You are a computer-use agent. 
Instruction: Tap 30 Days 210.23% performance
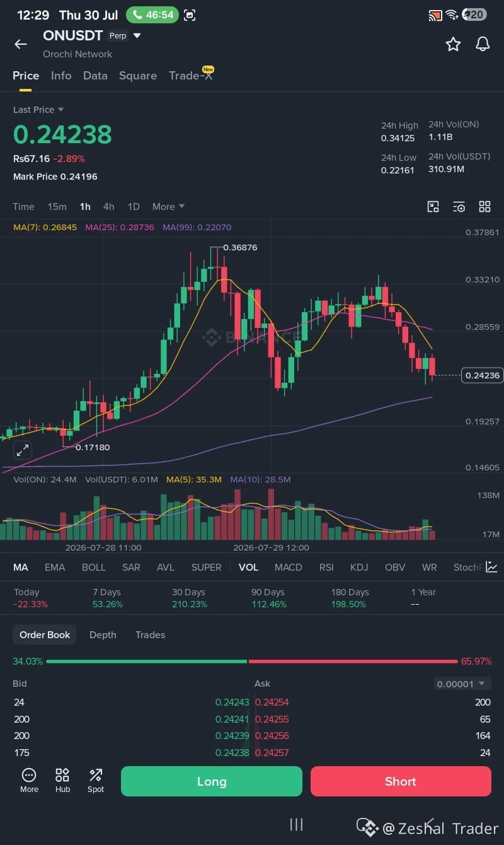coord(190,598)
